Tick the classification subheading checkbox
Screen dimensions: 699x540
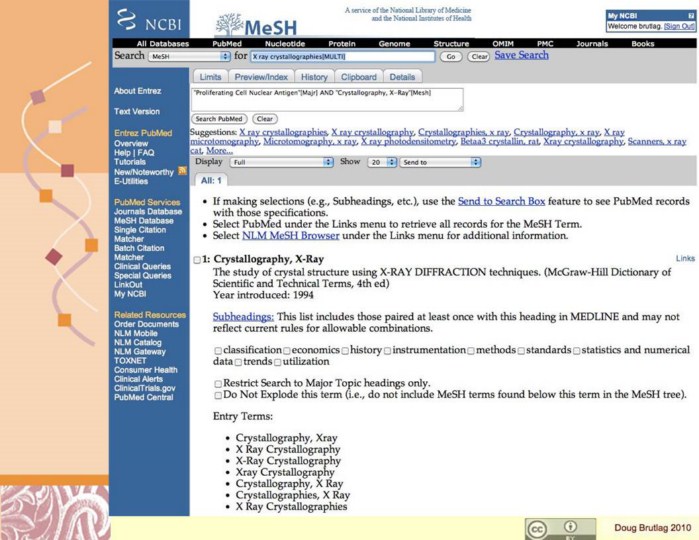tap(218, 351)
